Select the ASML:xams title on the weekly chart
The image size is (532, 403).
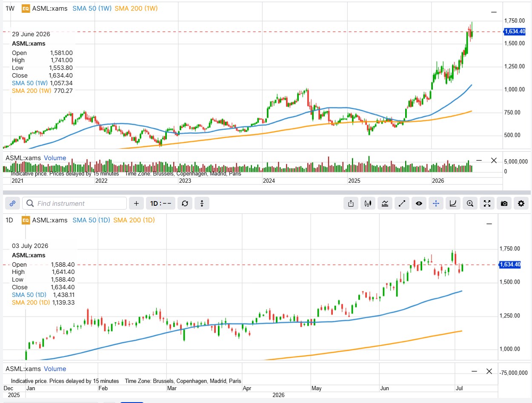point(50,8)
